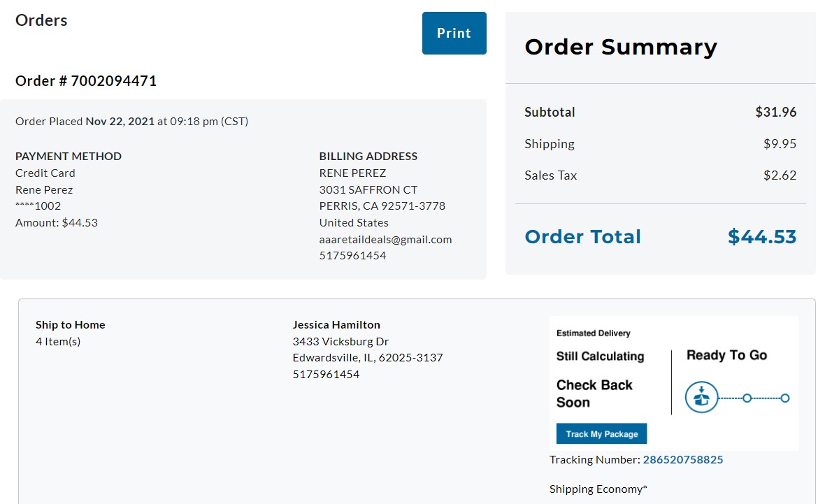Click the final shipping progress circle
Screen dimensions: 825x504
tap(785, 398)
